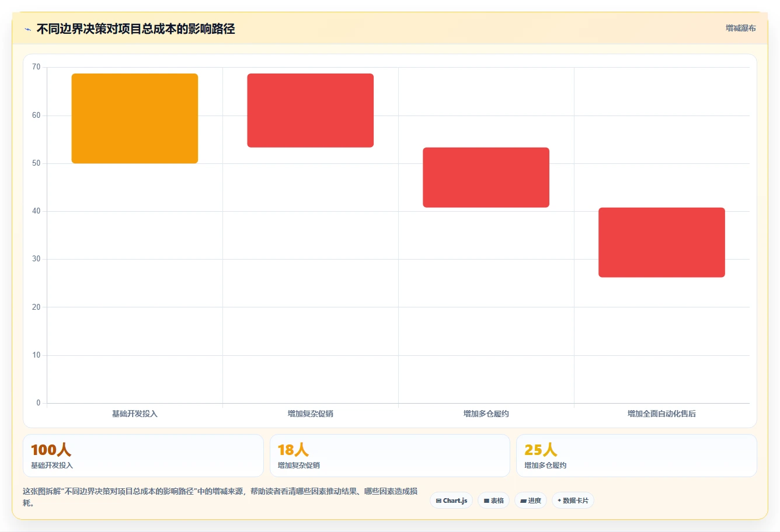Click y-axis value 20
Screen dimensions: 780x532
tap(36, 307)
